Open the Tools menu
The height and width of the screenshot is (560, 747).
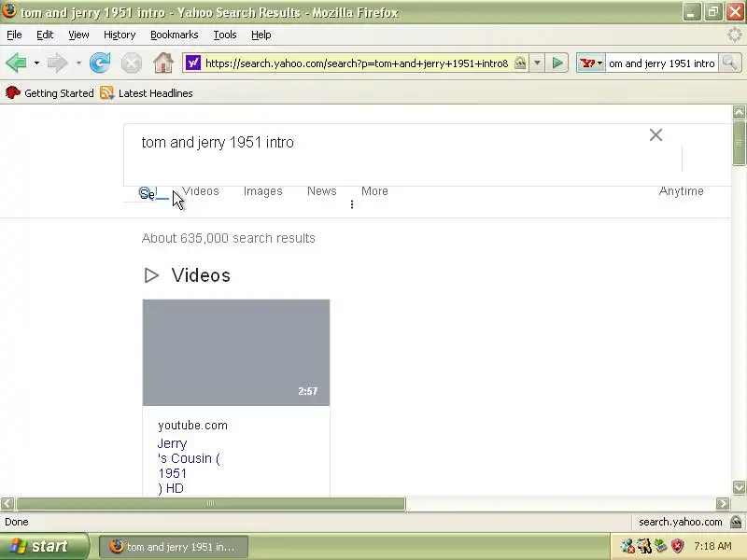pos(225,35)
